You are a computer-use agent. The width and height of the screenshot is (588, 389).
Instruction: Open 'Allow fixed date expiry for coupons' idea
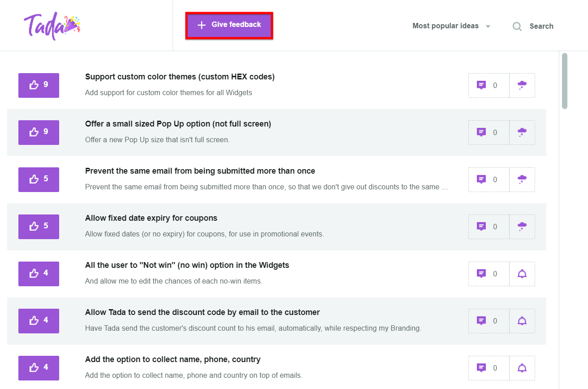[x=151, y=218]
